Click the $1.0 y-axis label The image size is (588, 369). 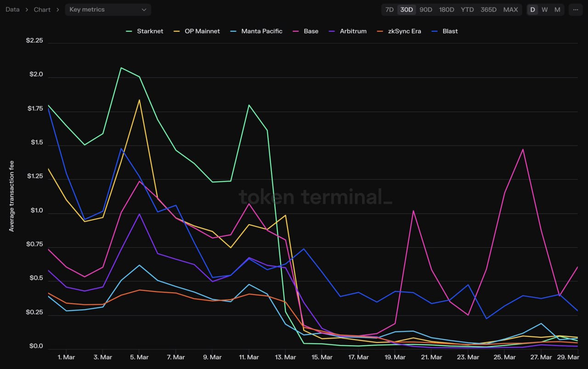click(x=37, y=211)
